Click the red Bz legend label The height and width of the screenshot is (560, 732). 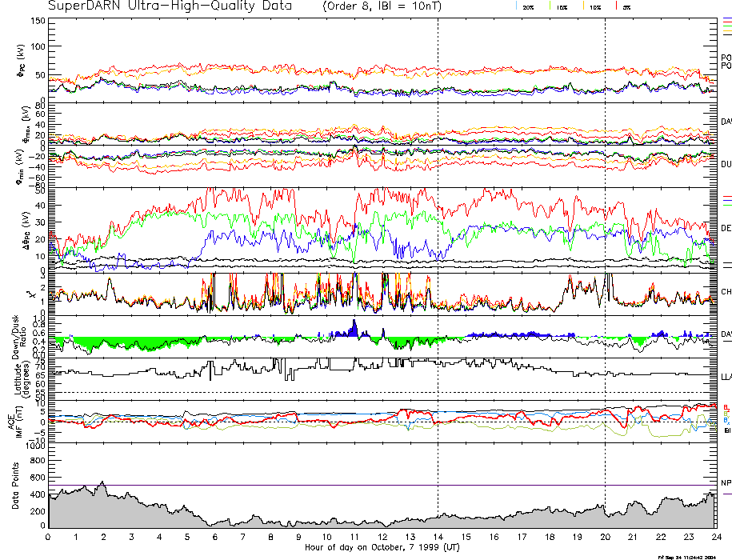(x=726, y=406)
